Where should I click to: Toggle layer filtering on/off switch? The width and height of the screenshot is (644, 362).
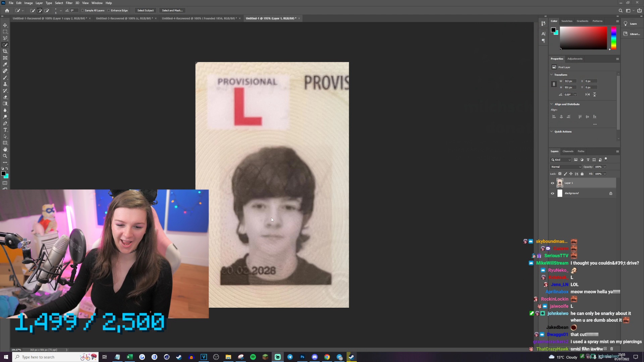tap(606, 159)
